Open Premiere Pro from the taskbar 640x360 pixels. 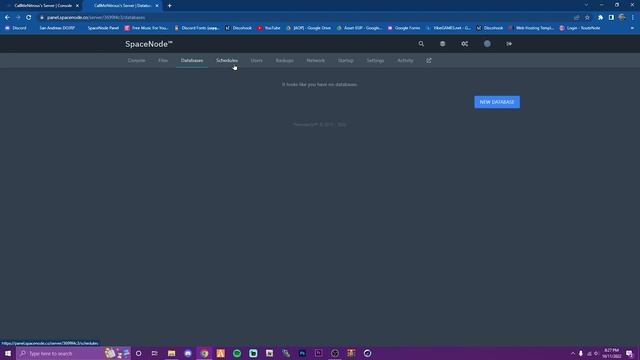[318, 353]
